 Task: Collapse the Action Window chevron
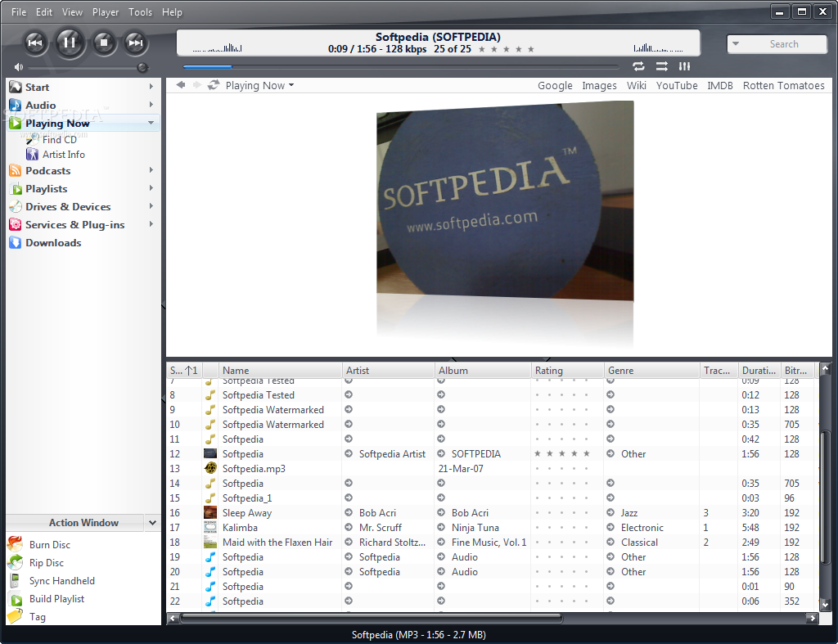pos(152,523)
